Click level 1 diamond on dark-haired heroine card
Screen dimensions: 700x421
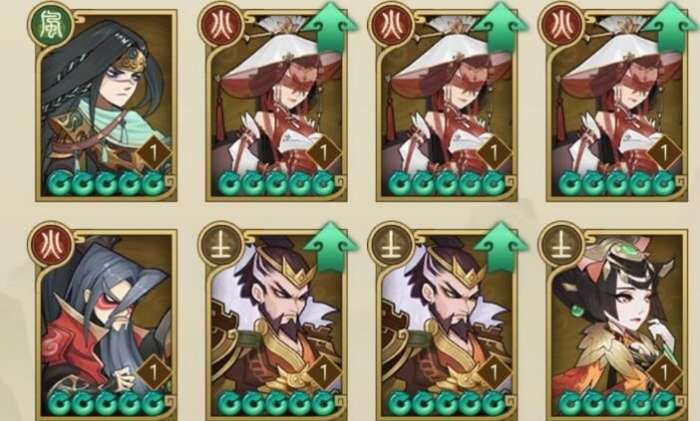(154, 153)
